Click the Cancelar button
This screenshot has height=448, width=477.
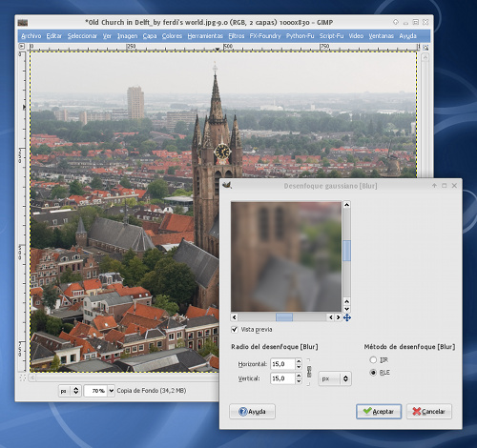(429, 412)
